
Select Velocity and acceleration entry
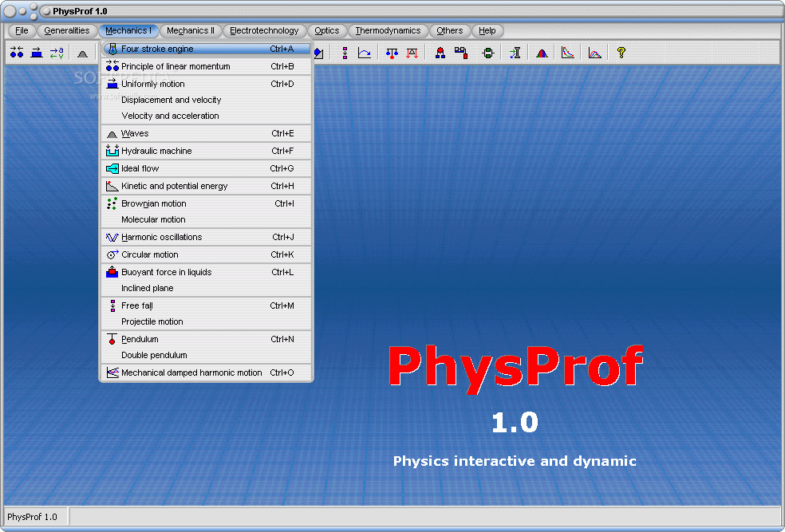tap(207, 116)
